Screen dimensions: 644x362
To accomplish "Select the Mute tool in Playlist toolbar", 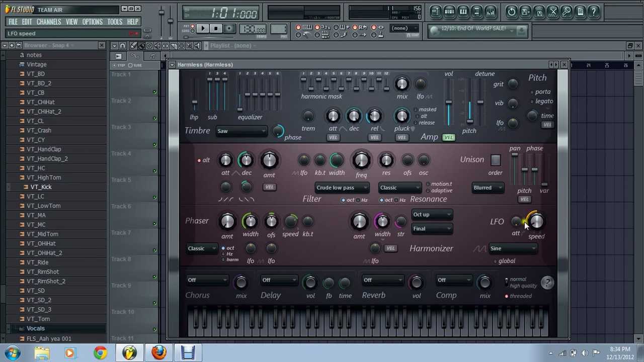I will pyautogui.click(x=157, y=46).
